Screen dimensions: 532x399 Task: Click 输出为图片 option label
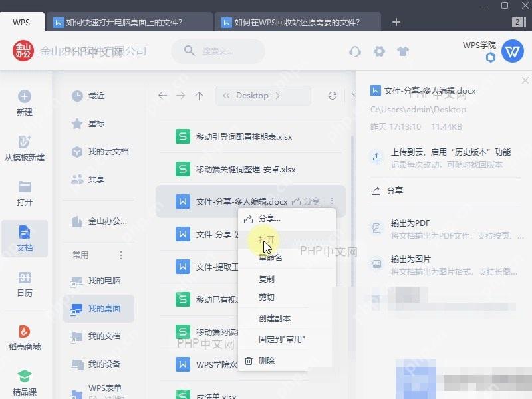(411, 259)
